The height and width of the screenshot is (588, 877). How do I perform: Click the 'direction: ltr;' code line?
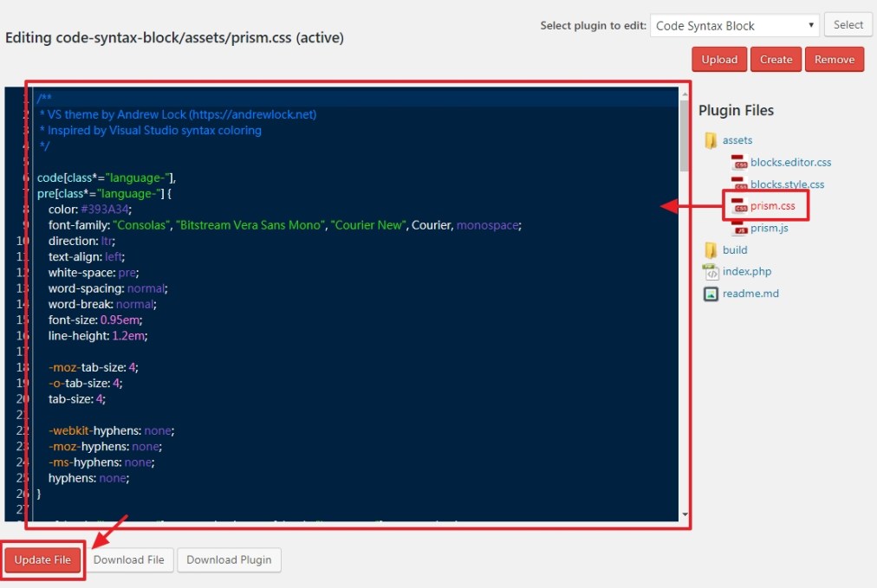[x=81, y=241]
